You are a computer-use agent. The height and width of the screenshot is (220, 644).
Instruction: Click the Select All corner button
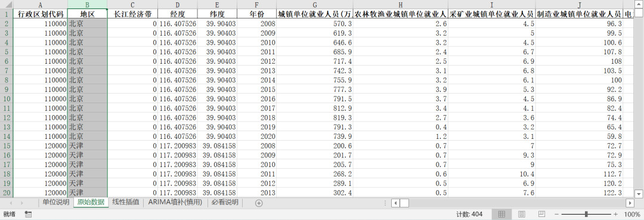coord(7,5)
